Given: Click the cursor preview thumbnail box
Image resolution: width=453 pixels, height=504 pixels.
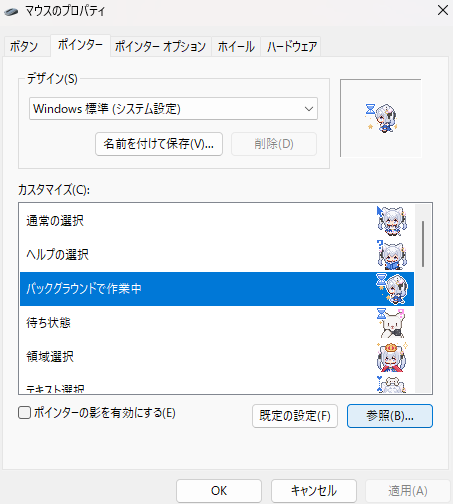Looking at the screenshot, I should (x=381, y=118).
